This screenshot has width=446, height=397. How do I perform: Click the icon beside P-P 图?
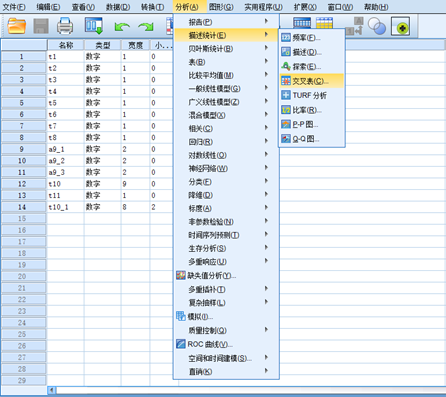tap(286, 124)
